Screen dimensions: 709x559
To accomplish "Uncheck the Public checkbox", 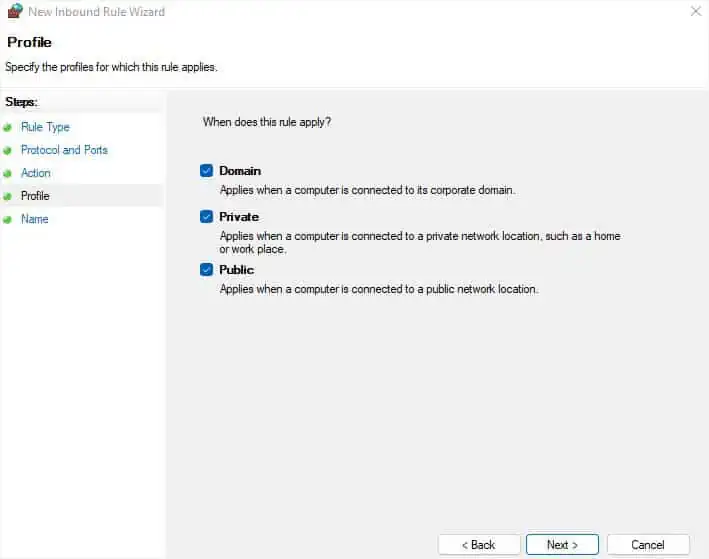I will pos(207,270).
